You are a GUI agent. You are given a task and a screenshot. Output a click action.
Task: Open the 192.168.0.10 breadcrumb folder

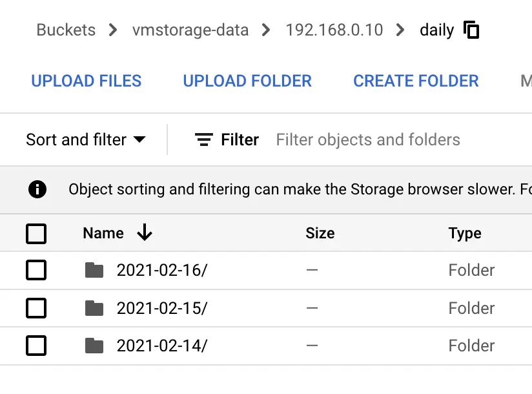click(x=334, y=30)
